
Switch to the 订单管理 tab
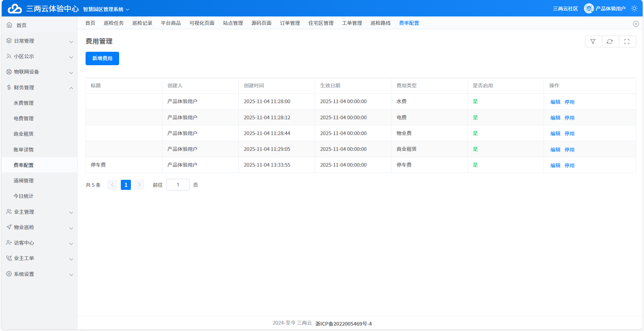pyautogui.click(x=290, y=23)
